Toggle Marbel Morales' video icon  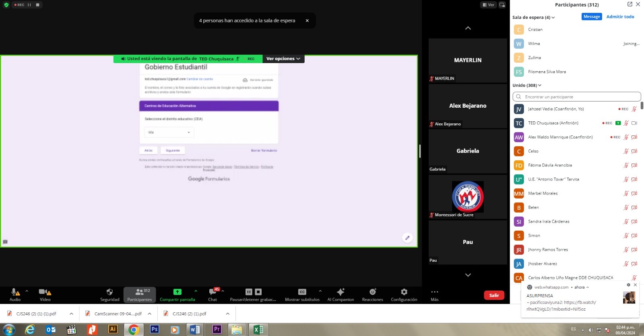point(634,194)
